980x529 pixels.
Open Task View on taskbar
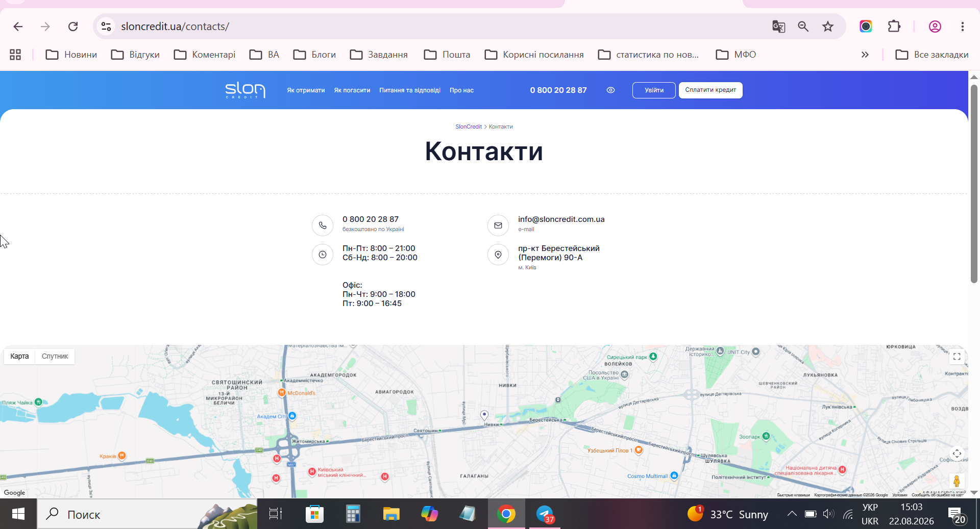[276, 514]
